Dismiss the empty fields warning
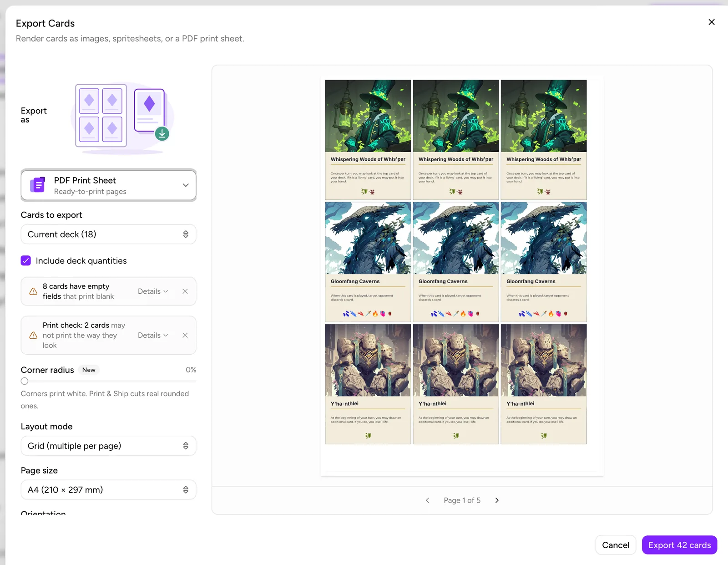 click(185, 291)
